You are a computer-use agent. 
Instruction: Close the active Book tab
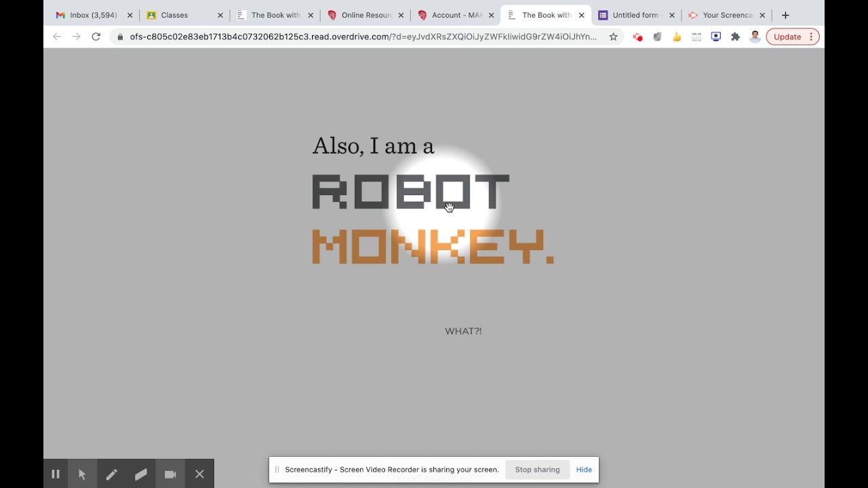click(581, 15)
